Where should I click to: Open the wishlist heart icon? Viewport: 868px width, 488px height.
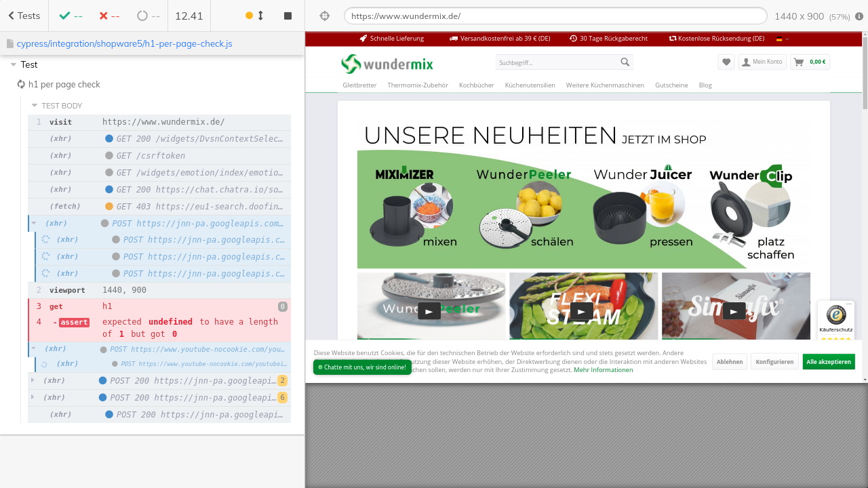(x=726, y=62)
